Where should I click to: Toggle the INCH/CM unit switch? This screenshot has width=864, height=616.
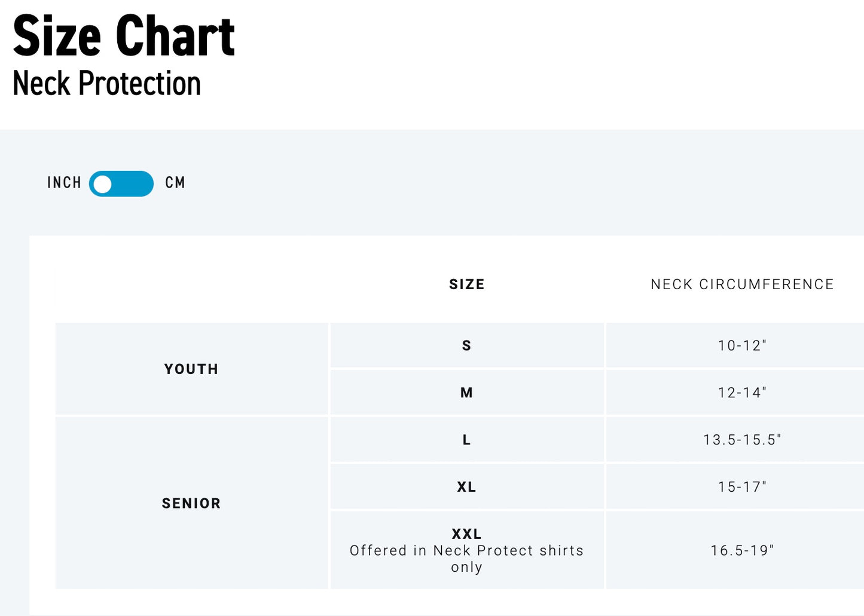(x=121, y=183)
